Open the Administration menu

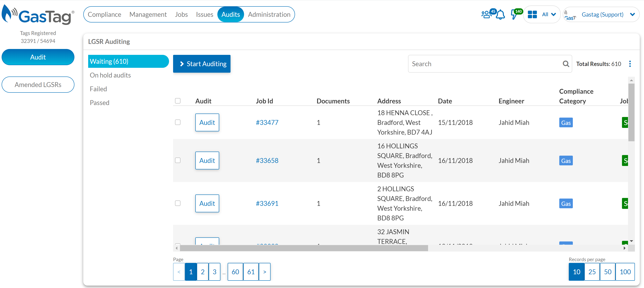[269, 15]
